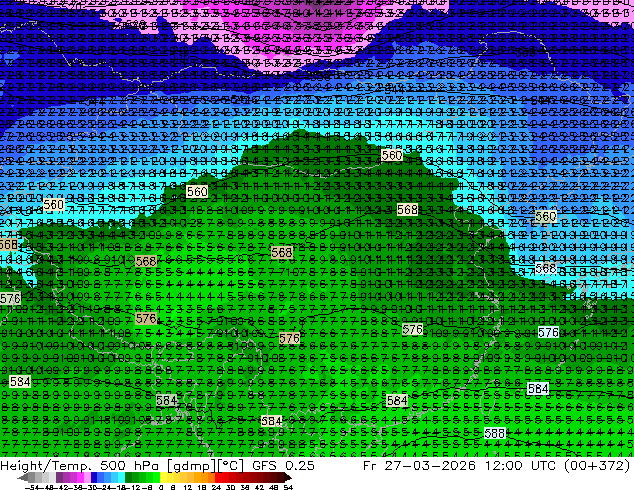Click the '(00+372)' forecast hour text
This screenshot has height=490, width=634.
[596, 466]
